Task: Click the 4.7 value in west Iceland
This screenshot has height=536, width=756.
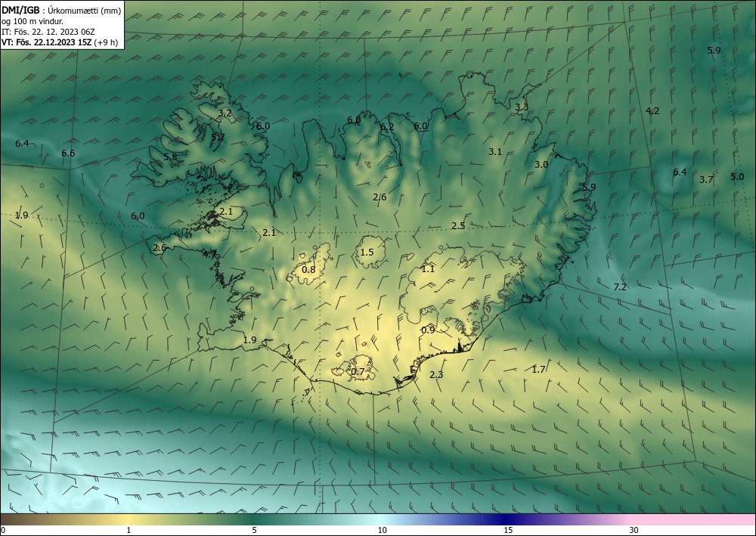Action: tap(209, 254)
